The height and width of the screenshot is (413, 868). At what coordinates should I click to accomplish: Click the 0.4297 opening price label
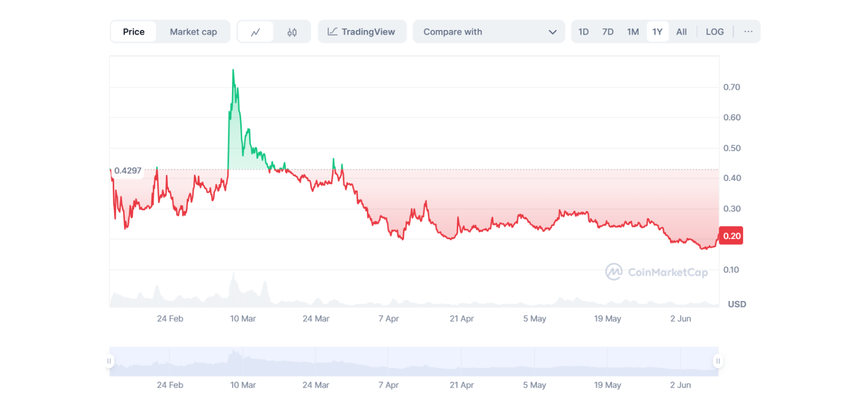(x=128, y=171)
